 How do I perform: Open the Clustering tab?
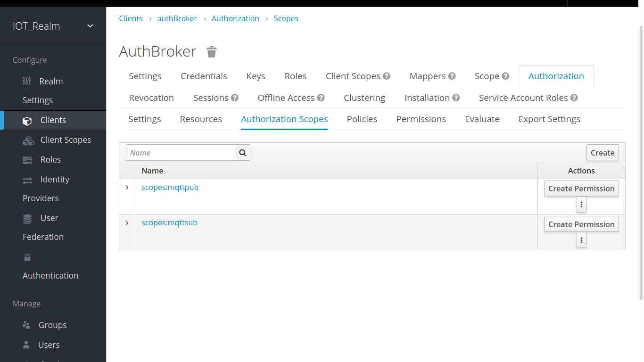tap(364, 98)
